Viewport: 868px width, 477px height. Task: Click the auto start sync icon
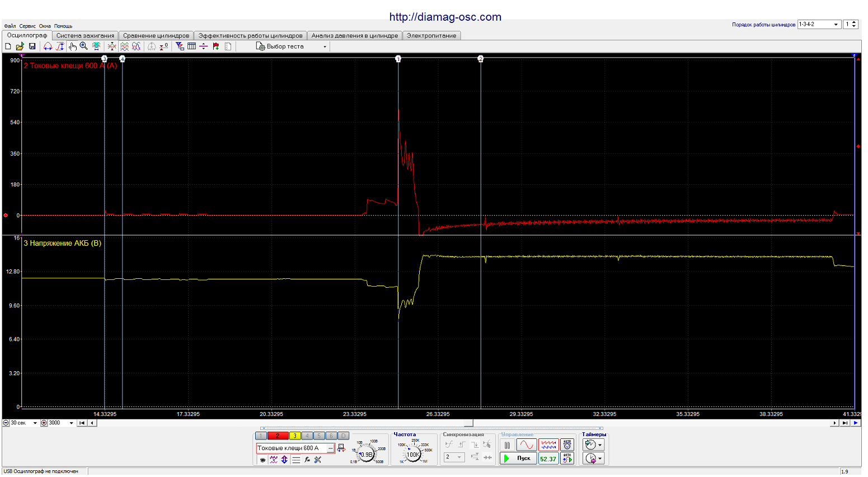tap(567, 459)
